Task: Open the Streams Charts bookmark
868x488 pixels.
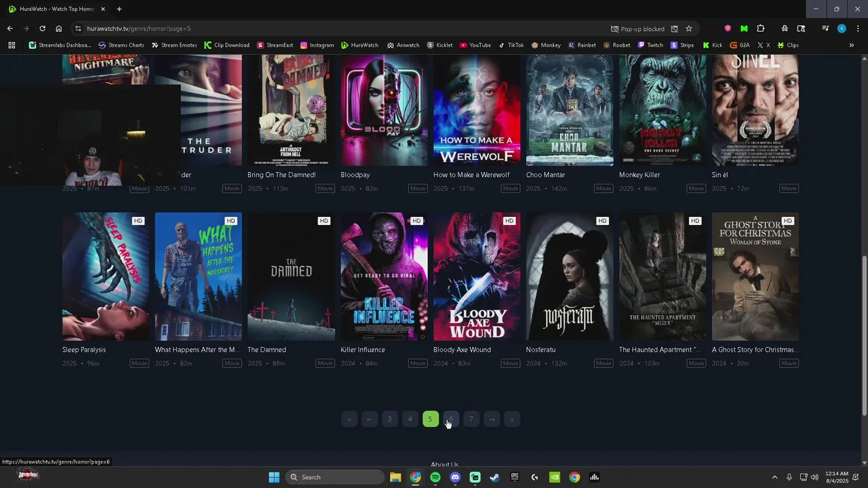Action: point(121,45)
